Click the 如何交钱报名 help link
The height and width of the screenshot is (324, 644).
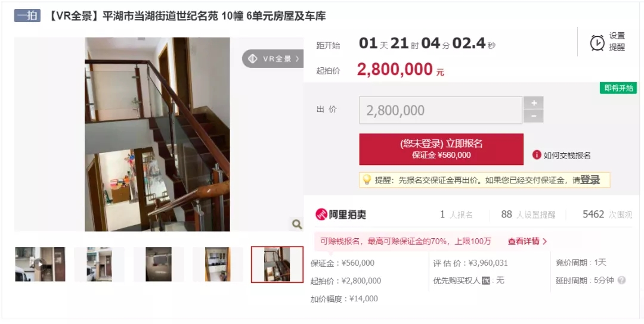click(567, 155)
